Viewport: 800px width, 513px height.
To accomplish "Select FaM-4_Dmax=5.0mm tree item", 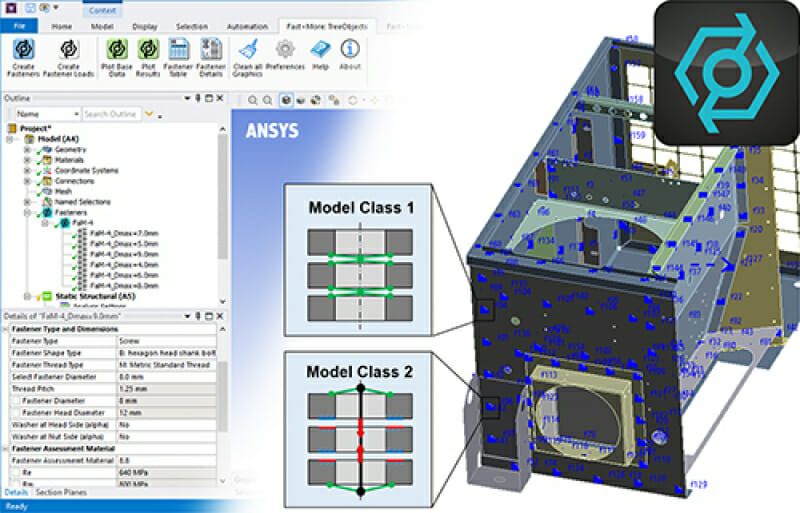I will click(x=124, y=244).
